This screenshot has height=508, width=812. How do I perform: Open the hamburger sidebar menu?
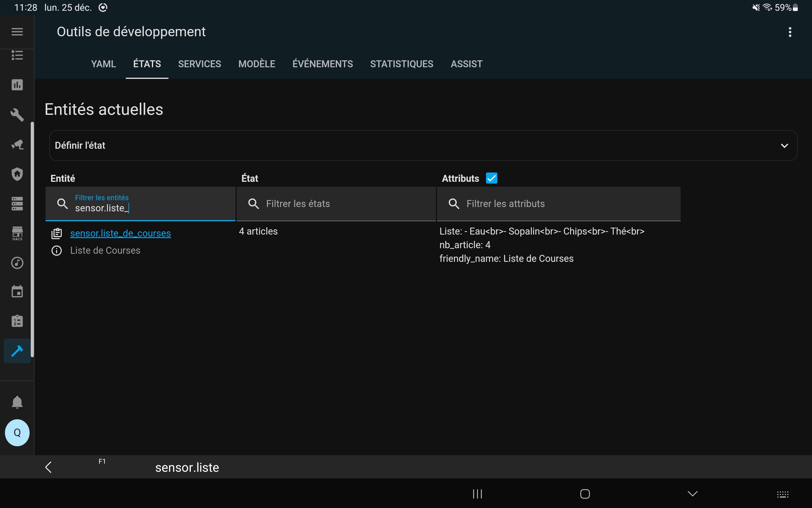click(x=17, y=32)
